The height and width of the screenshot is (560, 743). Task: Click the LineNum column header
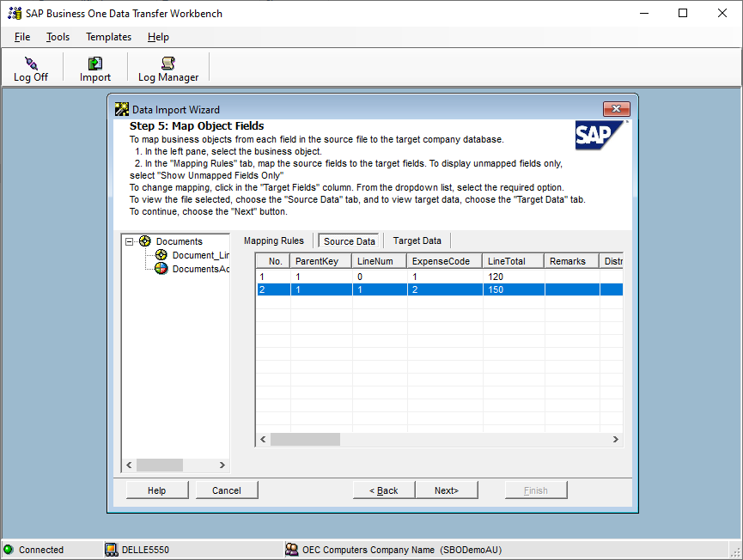(x=379, y=261)
